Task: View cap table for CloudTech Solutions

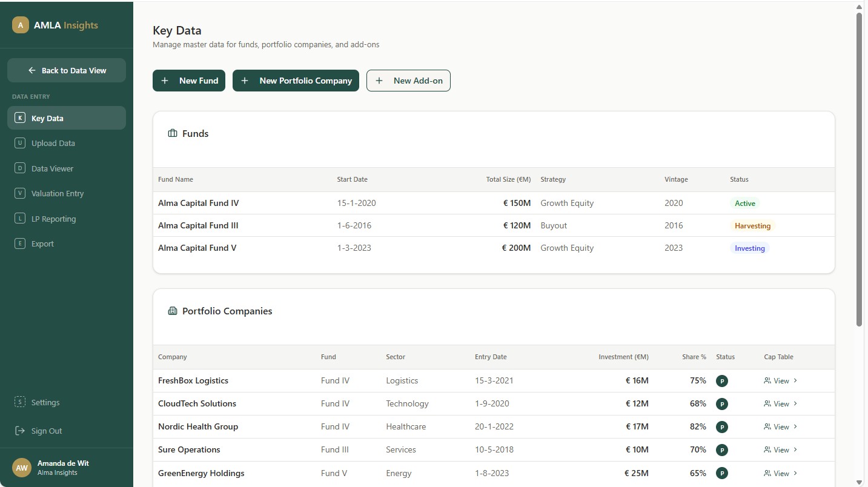Action: 781,403
